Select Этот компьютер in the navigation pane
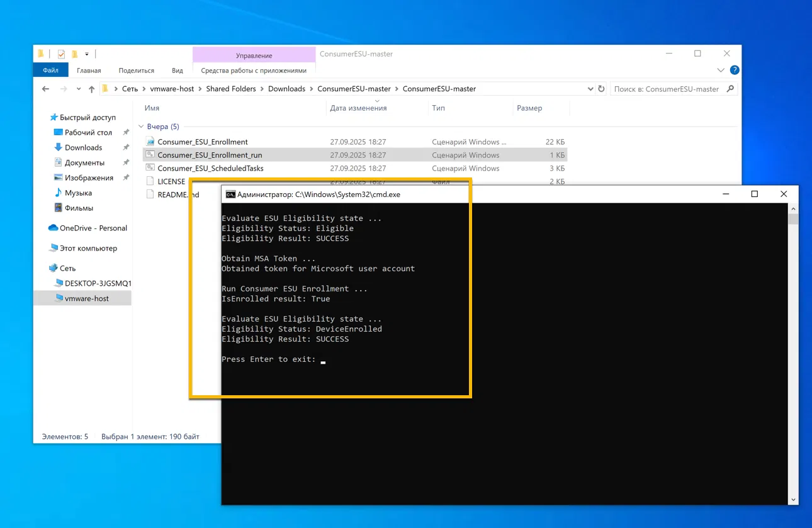 point(88,248)
